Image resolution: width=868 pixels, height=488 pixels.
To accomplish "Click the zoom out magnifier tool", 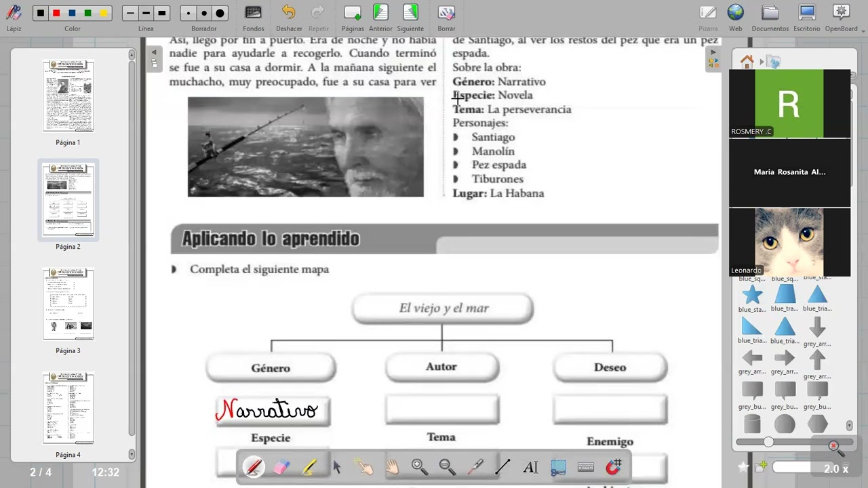I will tap(448, 467).
